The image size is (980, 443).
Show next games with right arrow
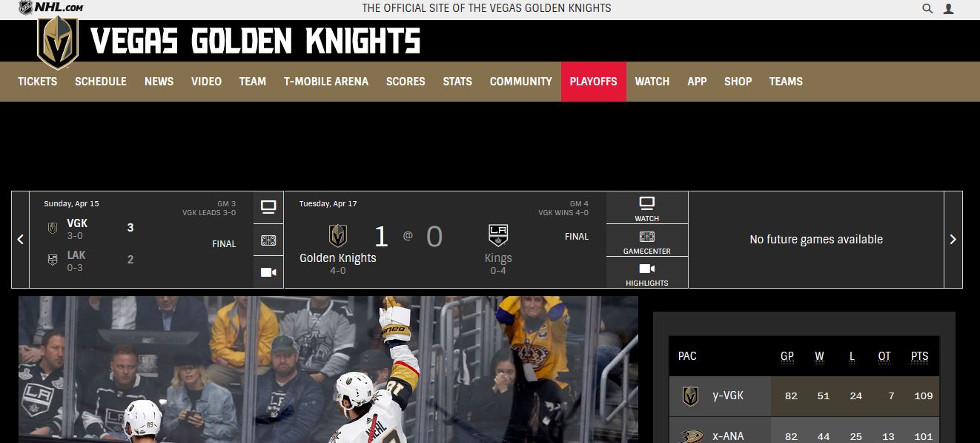tap(953, 240)
